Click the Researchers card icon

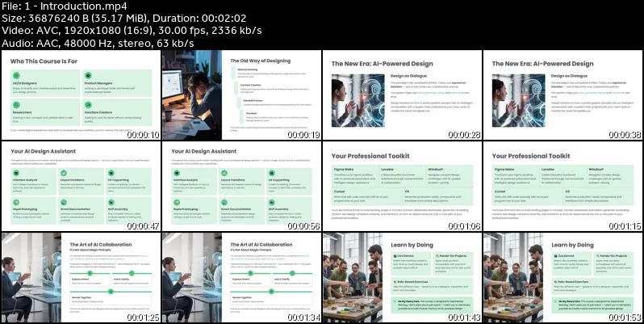[x=16, y=105]
